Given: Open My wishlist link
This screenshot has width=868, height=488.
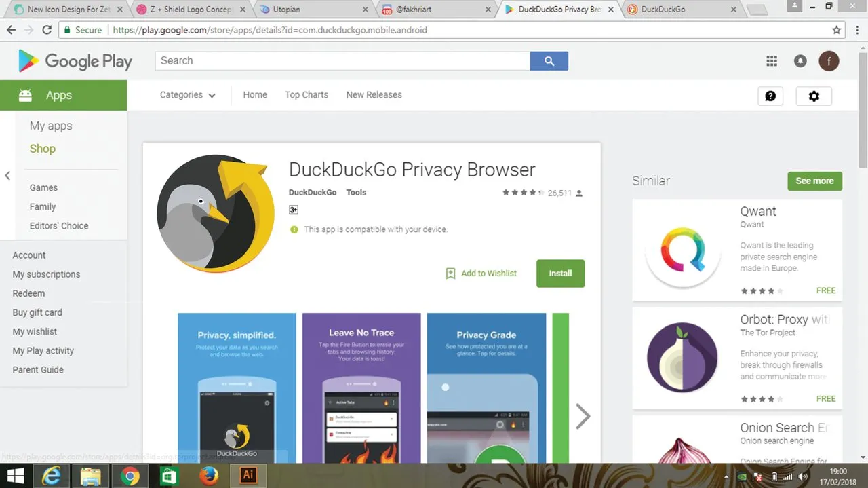Looking at the screenshot, I should 35,332.
